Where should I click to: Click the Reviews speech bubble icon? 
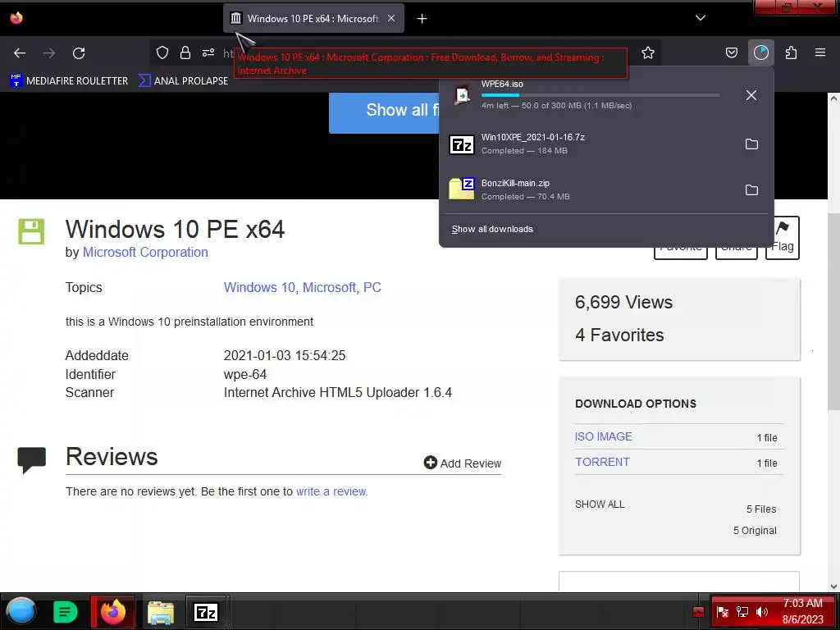click(x=32, y=460)
